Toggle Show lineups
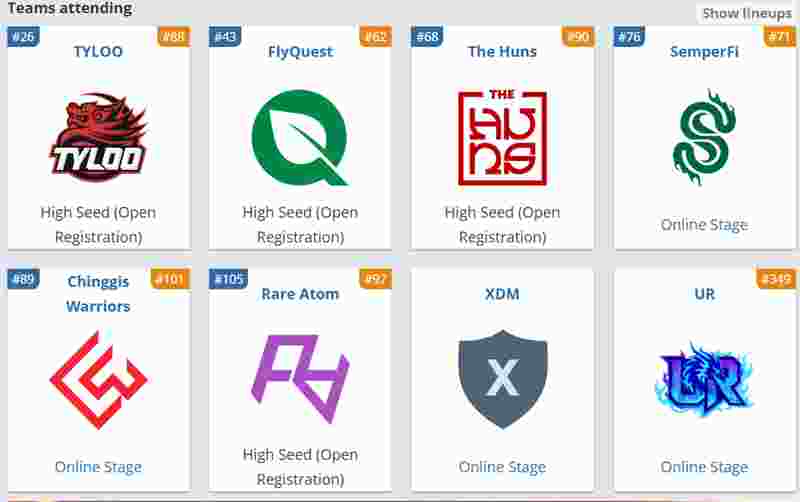Viewport: 800px width, 502px height. tap(746, 13)
